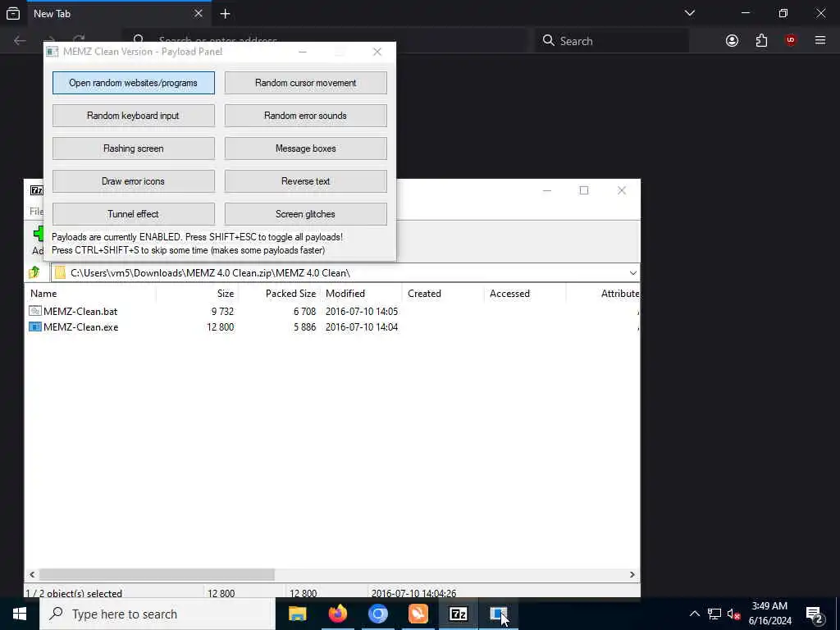Click the Screen glitches payload button
The height and width of the screenshot is (630, 840).
pyautogui.click(x=305, y=214)
